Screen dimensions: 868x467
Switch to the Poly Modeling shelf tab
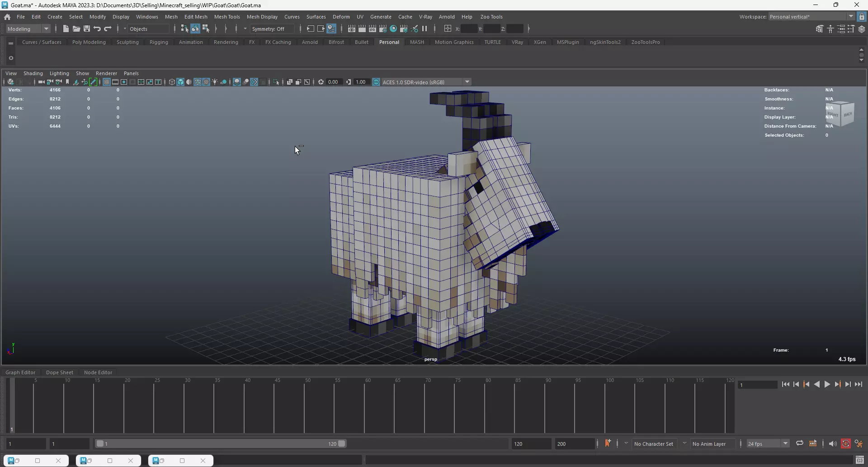(x=89, y=42)
